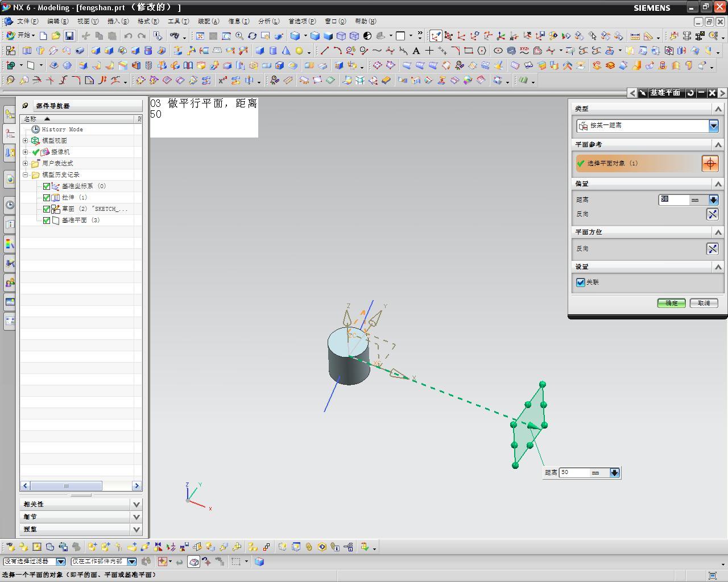The image size is (728, 582).
Task: Open the selection filter dropdown 没有选择过滤器
Action: (61, 562)
